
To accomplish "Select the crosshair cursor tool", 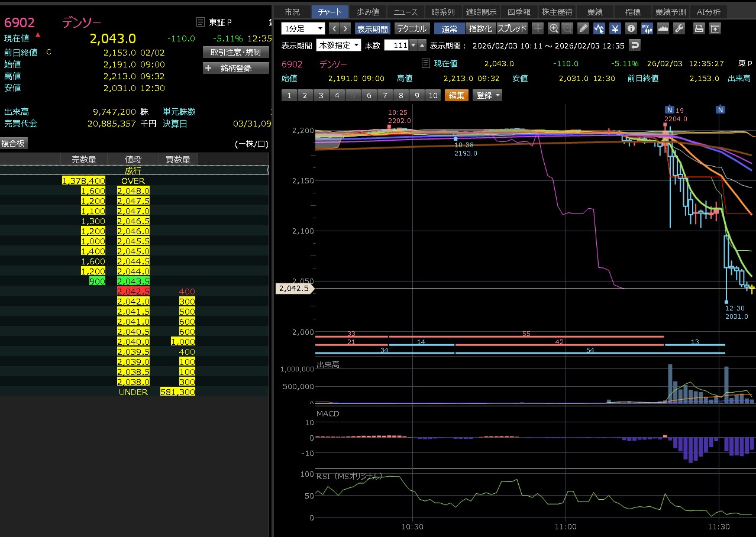I will pos(538,28).
